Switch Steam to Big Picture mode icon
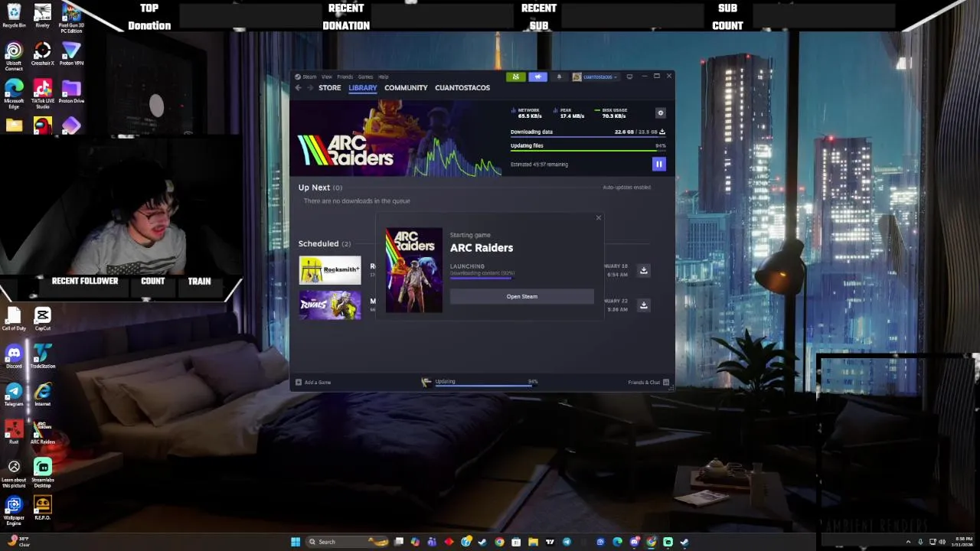The width and height of the screenshot is (980, 551). click(x=629, y=77)
